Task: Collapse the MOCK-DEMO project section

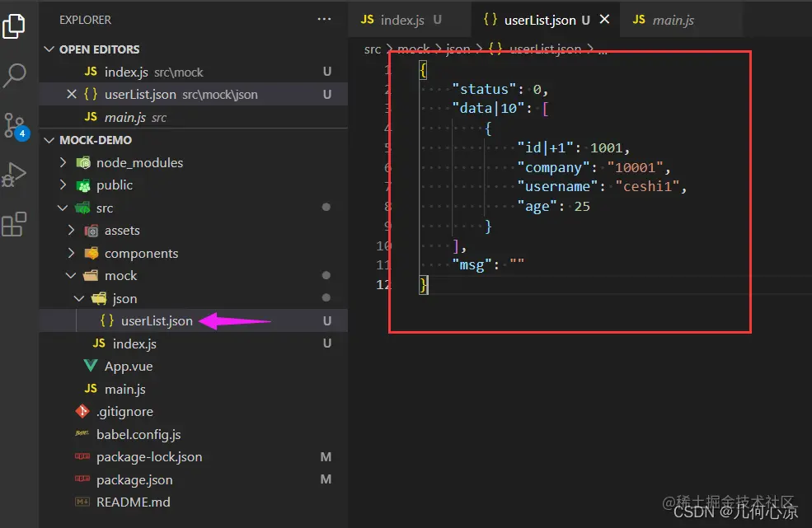Action: (193, 140)
